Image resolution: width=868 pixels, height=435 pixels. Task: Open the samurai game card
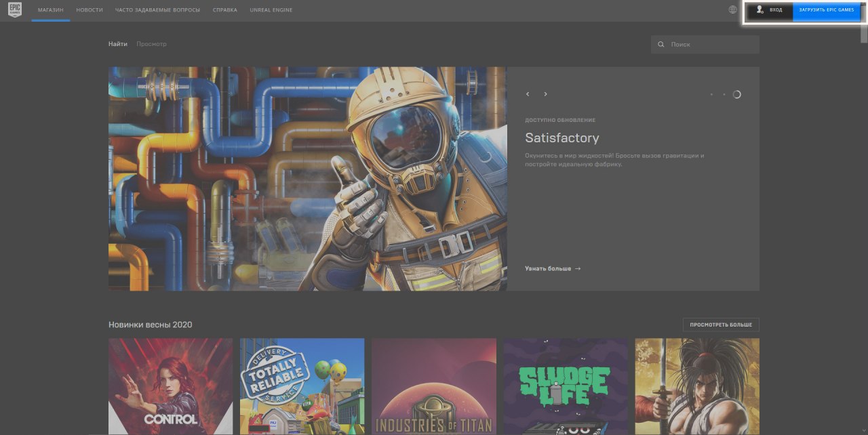point(697,387)
